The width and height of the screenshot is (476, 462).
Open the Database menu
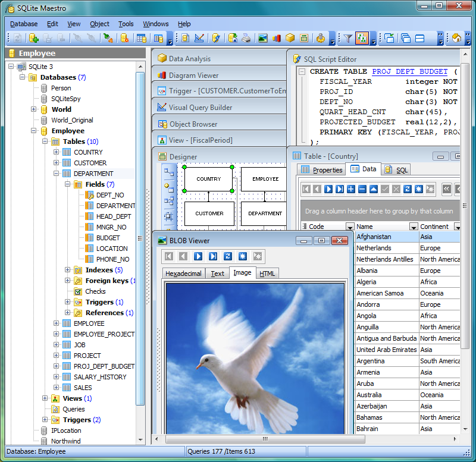pos(24,24)
